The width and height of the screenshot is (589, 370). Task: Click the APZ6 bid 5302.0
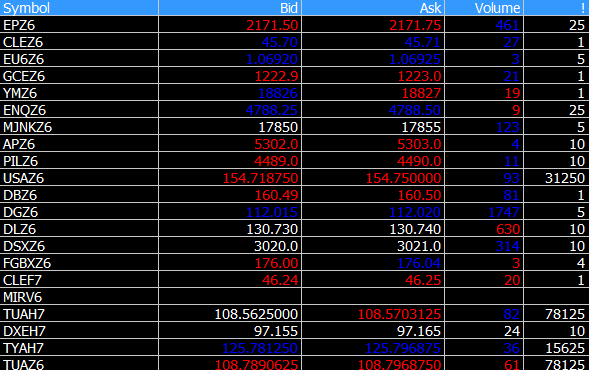coord(276,144)
